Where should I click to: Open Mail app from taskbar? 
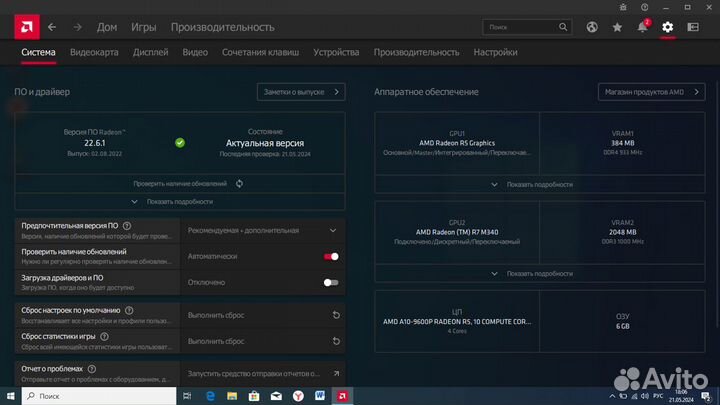tap(276, 396)
